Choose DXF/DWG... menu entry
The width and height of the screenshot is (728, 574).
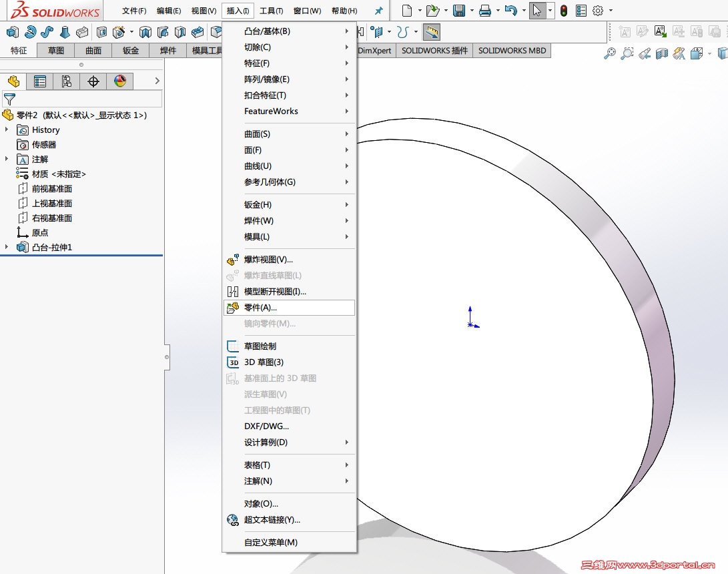coord(289,426)
